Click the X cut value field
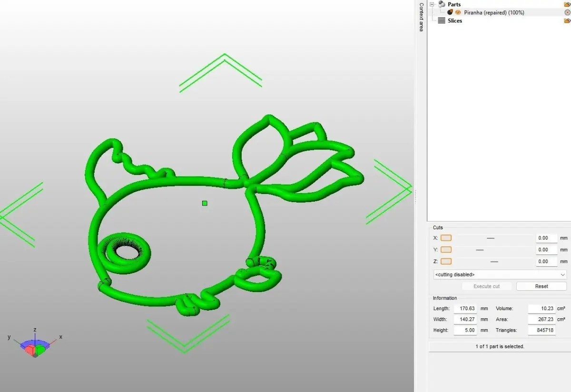Screen dimensions: 571x392 point(546,238)
